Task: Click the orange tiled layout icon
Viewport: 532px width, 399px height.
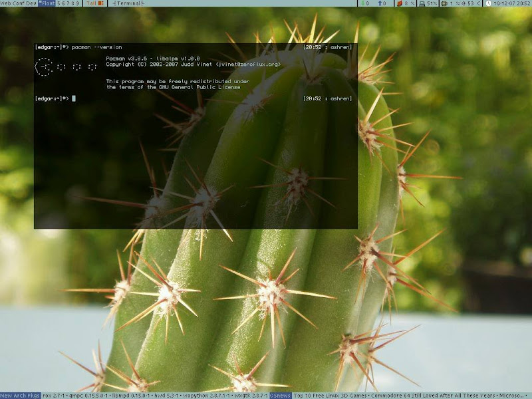Action: [101, 3]
